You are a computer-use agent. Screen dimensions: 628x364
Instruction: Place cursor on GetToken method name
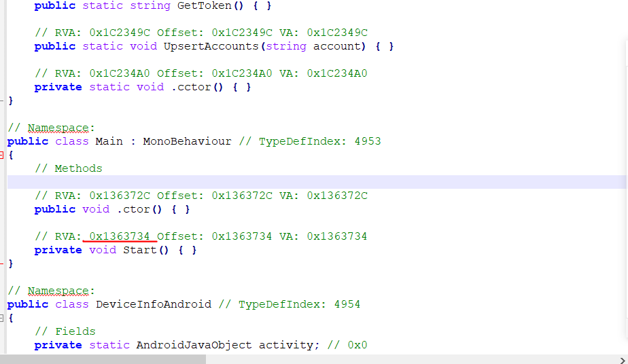coord(200,5)
